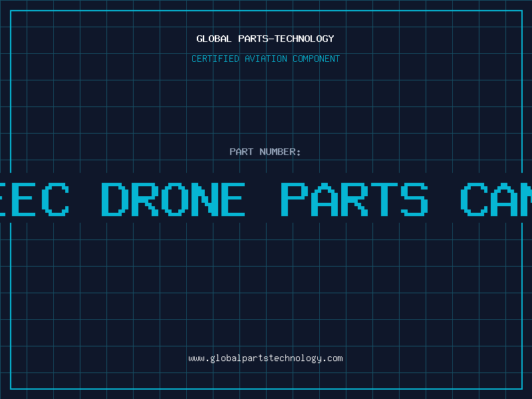Click the large cyan PARTS banner word
The image size is (532, 399).
[x=354, y=199]
